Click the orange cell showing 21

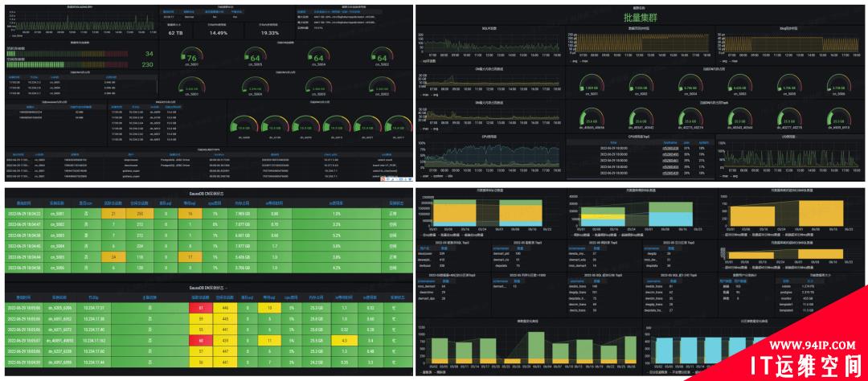pyautogui.click(x=113, y=214)
